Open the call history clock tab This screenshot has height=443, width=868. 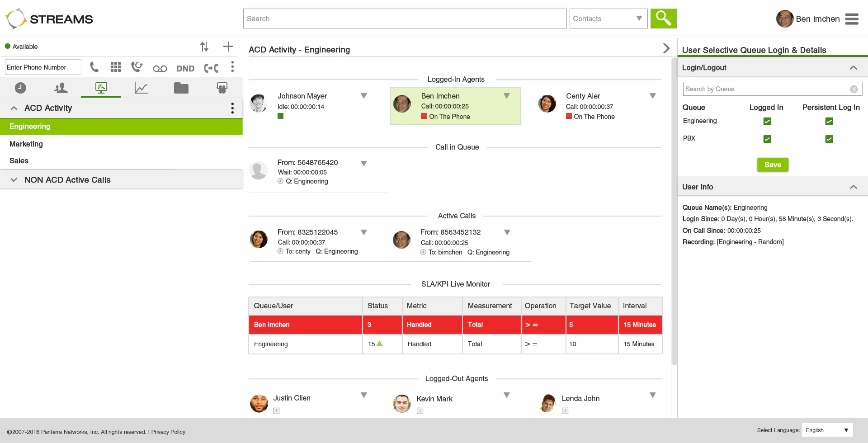tap(20, 88)
